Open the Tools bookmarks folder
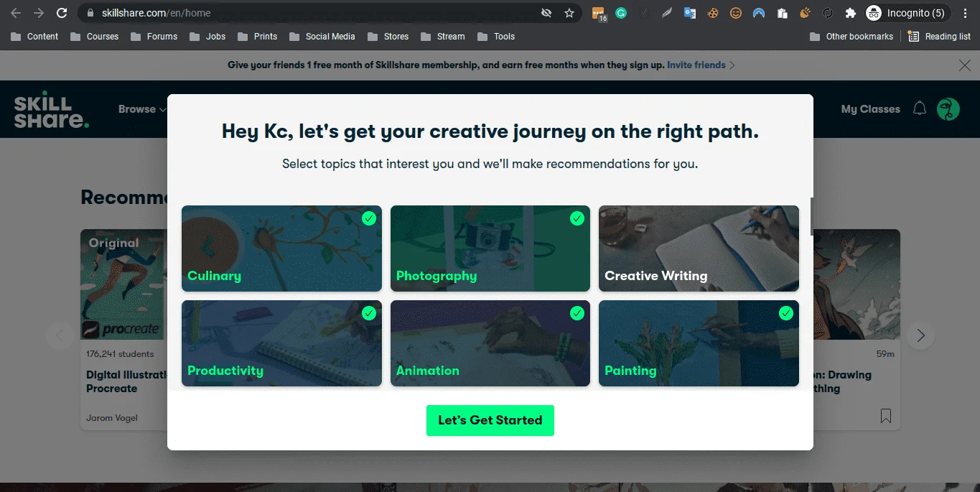 pyautogui.click(x=495, y=36)
